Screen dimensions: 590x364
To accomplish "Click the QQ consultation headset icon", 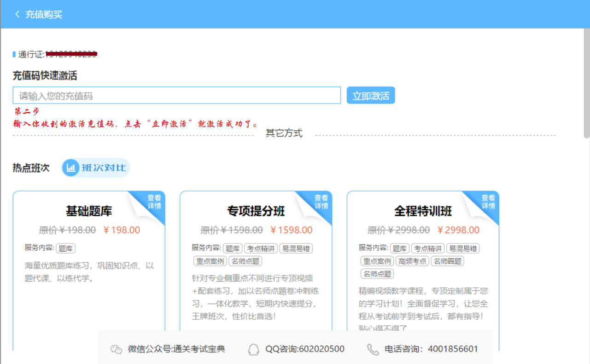I will (x=253, y=349).
